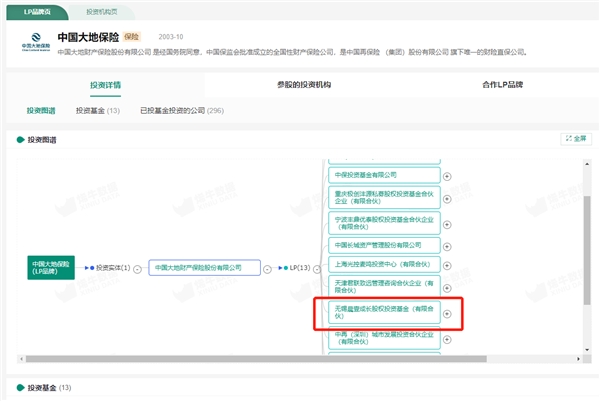The image size is (600, 401).
Task: Expand the 重庆极创沣源 fund node
Action: [x=447, y=199]
